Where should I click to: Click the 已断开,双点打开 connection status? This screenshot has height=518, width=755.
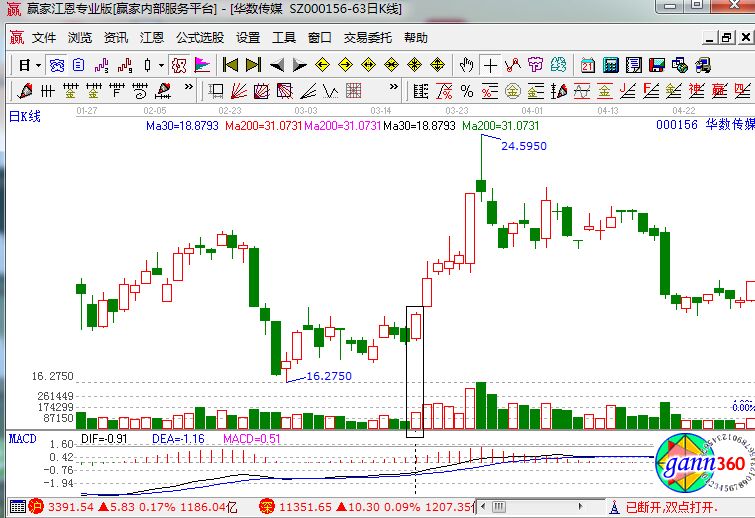[682, 507]
